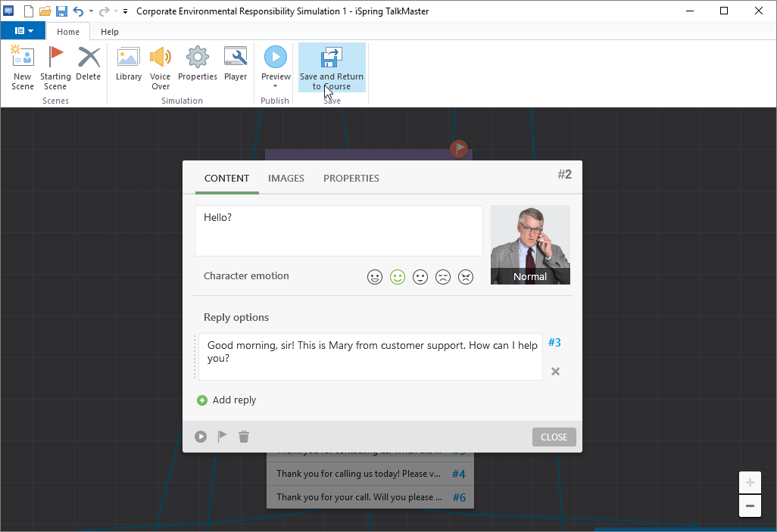The height and width of the screenshot is (532, 777).
Task: Play the scene audio preview
Action: coord(200,437)
